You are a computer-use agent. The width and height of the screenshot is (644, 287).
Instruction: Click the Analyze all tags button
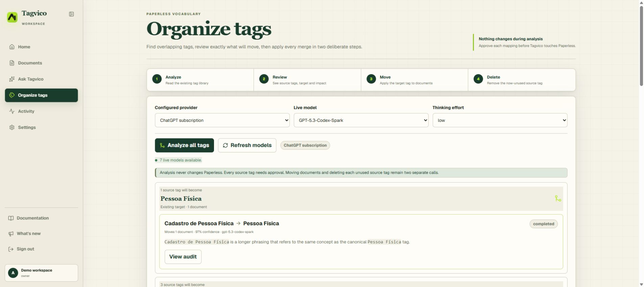[x=184, y=145]
